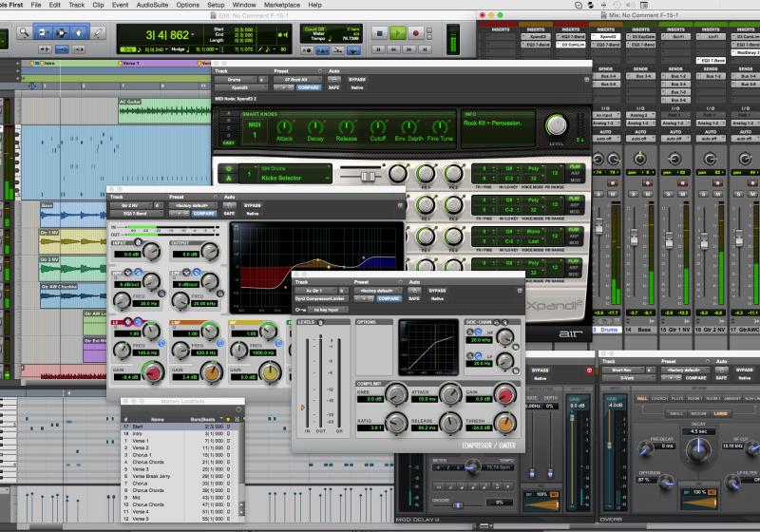The width and height of the screenshot is (760, 532).
Task: Open compressor 'no key input' dropdown
Action: (x=331, y=308)
